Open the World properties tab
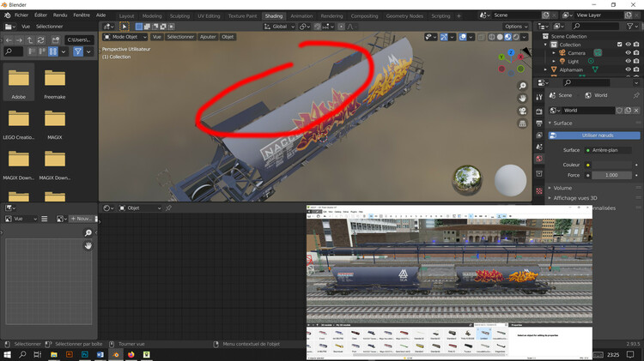Viewport: 644px width, 361px height. tap(539, 159)
